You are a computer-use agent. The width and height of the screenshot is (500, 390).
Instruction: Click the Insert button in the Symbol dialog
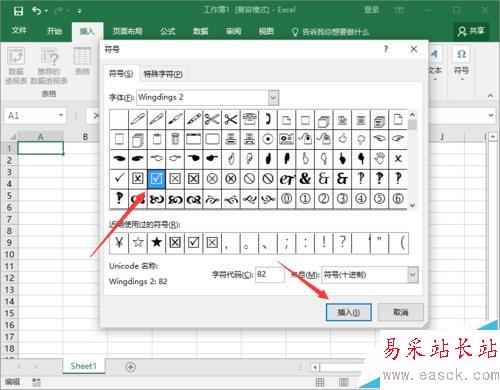(348, 312)
